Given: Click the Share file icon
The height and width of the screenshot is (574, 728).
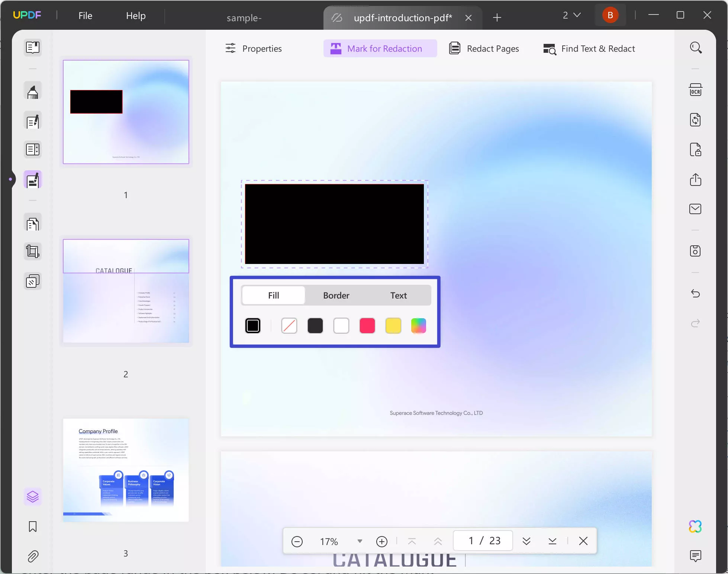Looking at the screenshot, I should coord(696,180).
